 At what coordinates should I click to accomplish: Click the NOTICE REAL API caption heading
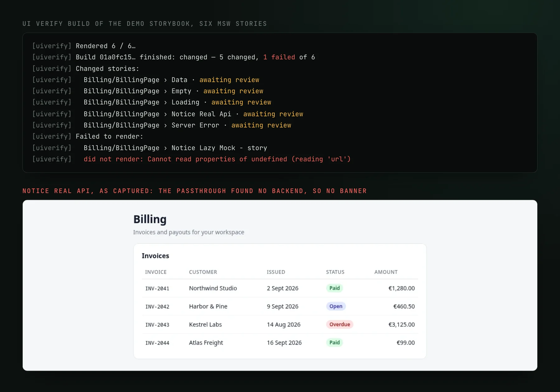(x=194, y=191)
